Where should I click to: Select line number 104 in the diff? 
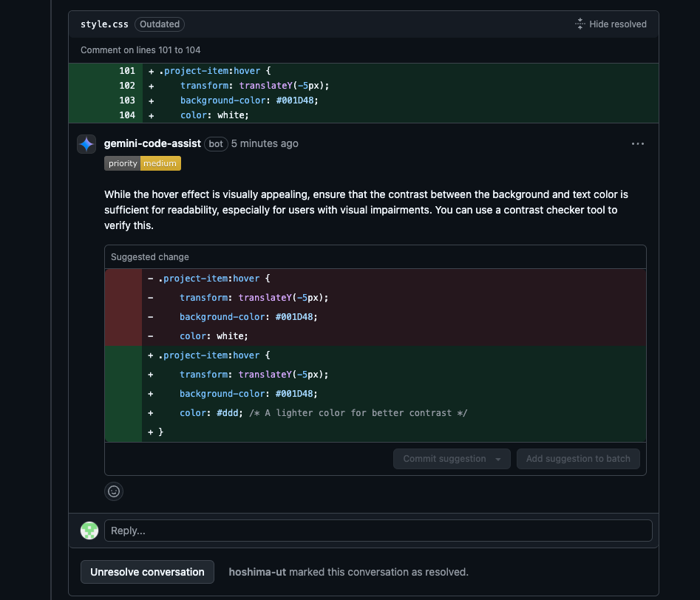pyautogui.click(x=127, y=115)
